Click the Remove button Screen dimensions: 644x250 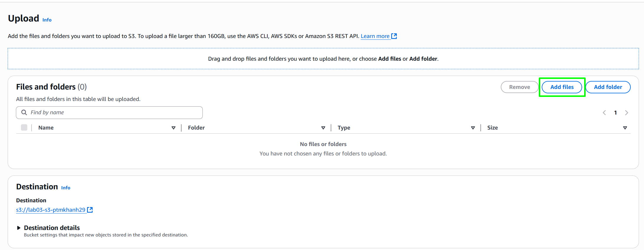click(x=520, y=87)
